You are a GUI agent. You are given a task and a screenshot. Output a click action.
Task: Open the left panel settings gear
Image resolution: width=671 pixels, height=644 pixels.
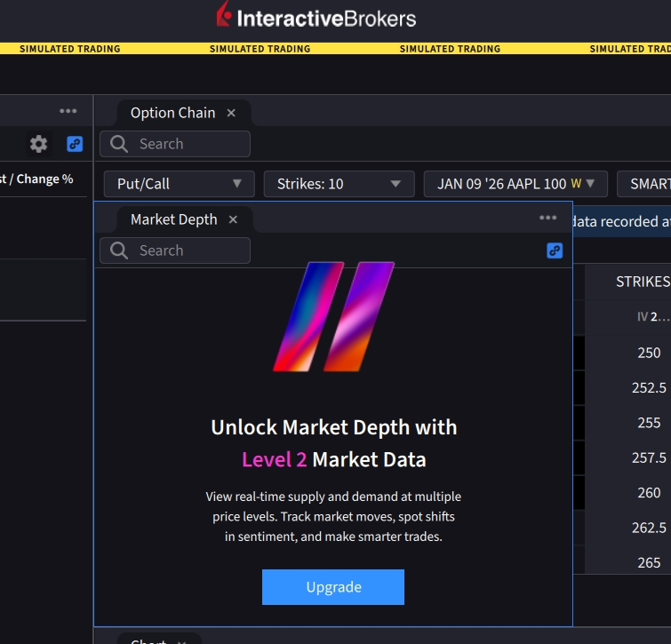pyautogui.click(x=38, y=144)
